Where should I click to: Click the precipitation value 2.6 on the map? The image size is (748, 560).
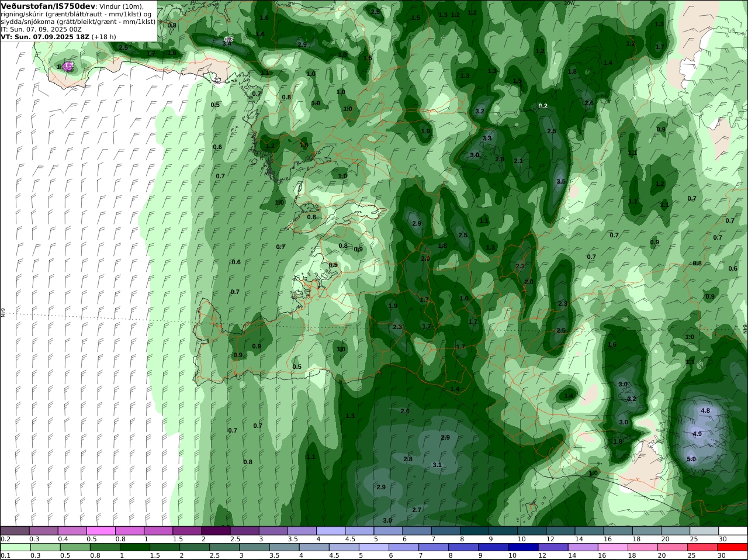589,103
